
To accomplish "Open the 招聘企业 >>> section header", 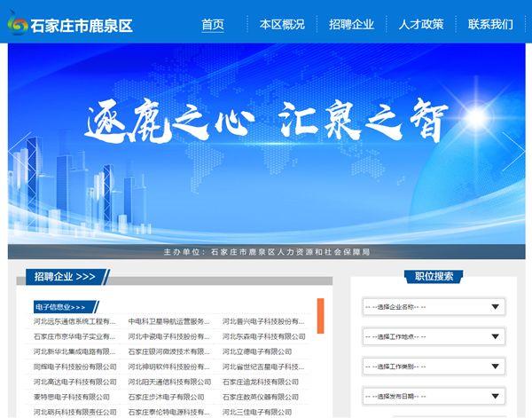I will click(x=67, y=276).
